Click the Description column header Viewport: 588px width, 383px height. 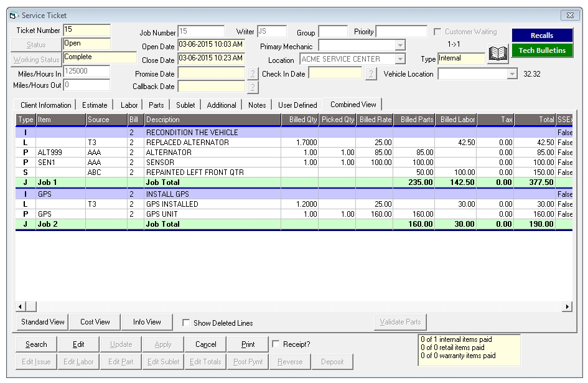tap(213, 120)
